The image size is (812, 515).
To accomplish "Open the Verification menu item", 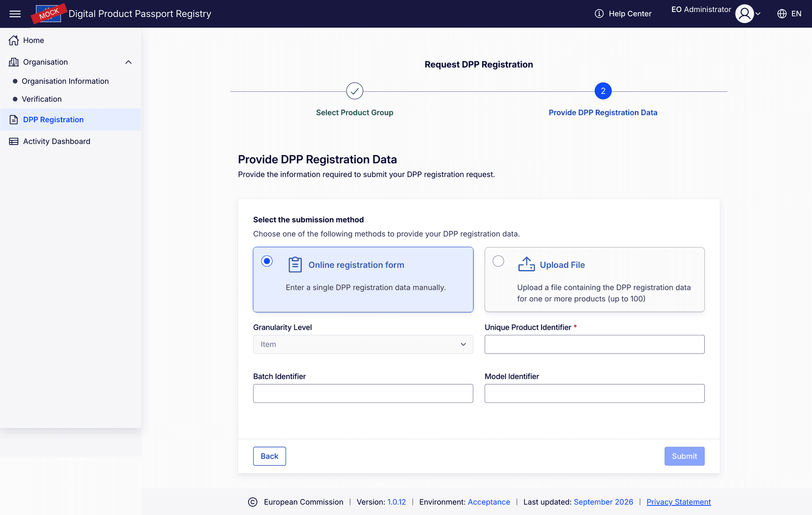I will 42,99.
